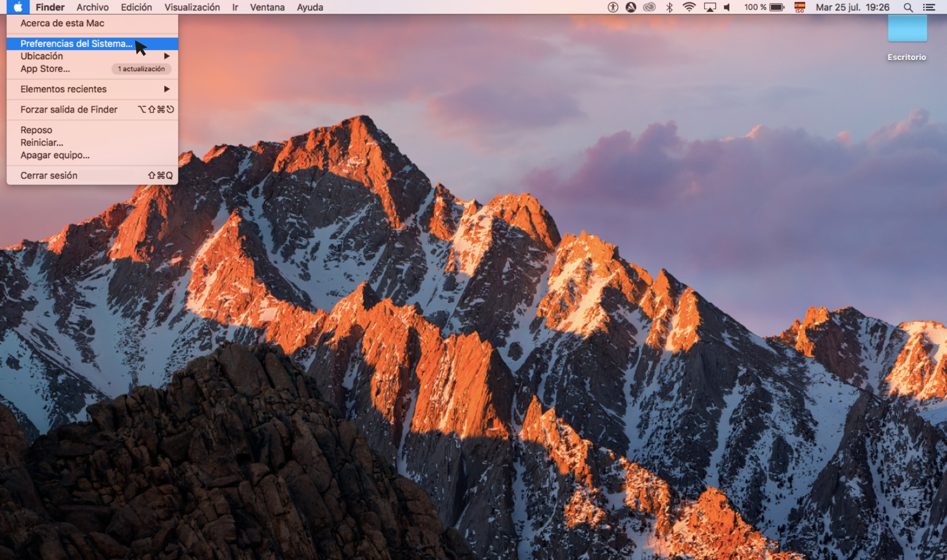947x560 pixels.
Task: Open the Apple menu icon
Action: click(17, 7)
